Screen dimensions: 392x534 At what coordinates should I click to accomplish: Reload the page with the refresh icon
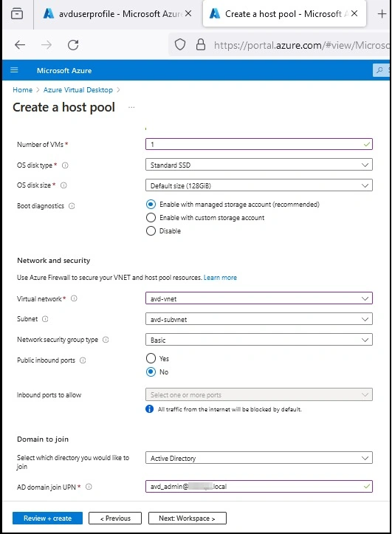[73, 44]
